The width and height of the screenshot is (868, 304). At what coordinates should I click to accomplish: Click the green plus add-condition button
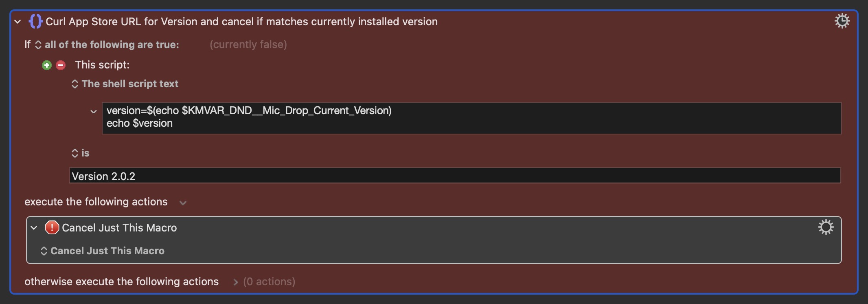47,65
